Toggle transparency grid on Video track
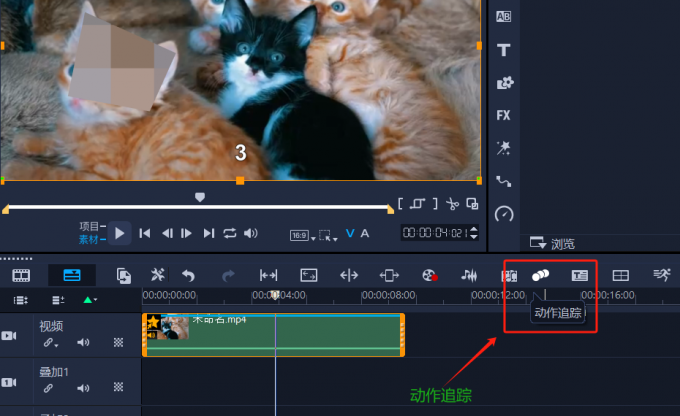This screenshot has width=680, height=416. pyautogui.click(x=118, y=342)
